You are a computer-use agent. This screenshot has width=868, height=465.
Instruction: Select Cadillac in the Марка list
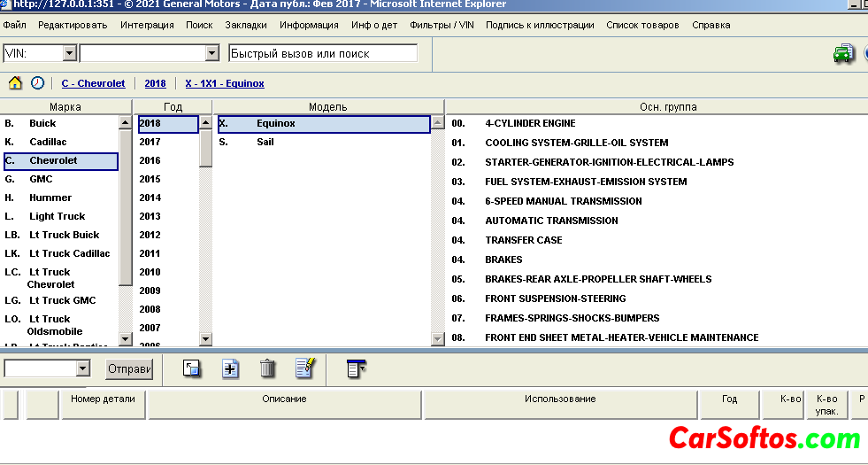pyautogui.click(x=48, y=142)
